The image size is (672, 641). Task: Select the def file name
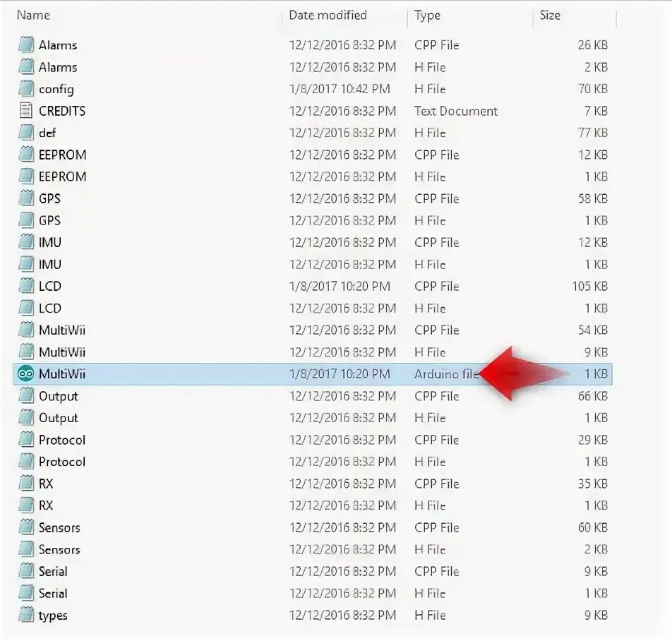[47, 133]
